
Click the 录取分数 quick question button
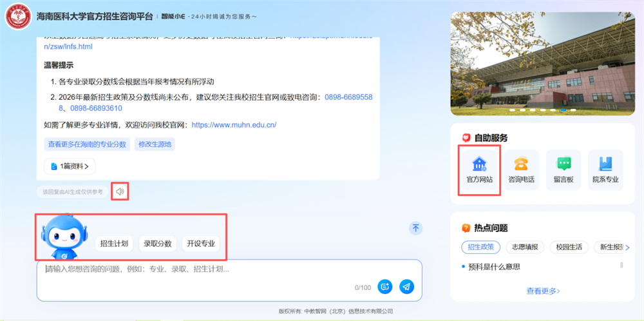pyautogui.click(x=158, y=244)
